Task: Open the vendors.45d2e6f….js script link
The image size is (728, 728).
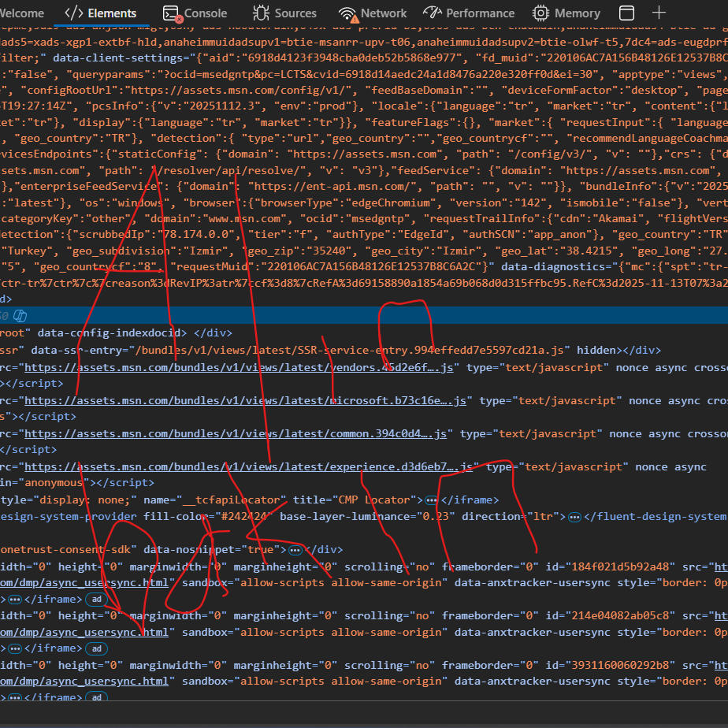Action: [239, 368]
